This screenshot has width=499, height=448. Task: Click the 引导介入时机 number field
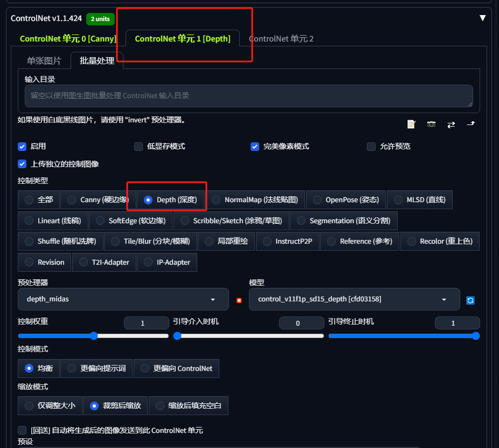pyautogui.click(x=302, y=323)
